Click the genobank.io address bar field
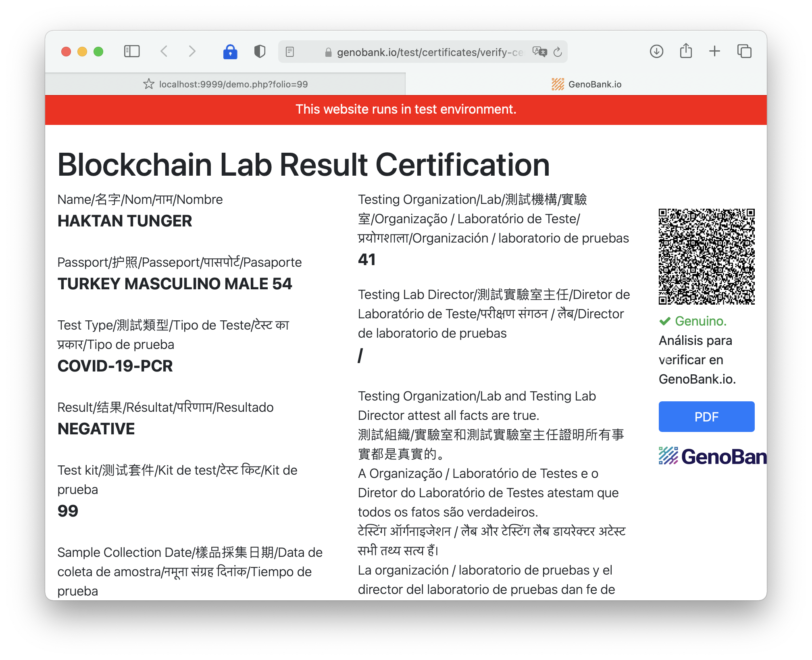This screenshot has height=660, width=812. 427,52
